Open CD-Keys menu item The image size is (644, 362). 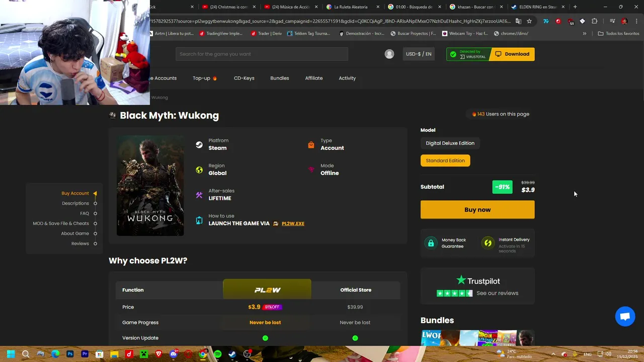click(x=244, y=78)
